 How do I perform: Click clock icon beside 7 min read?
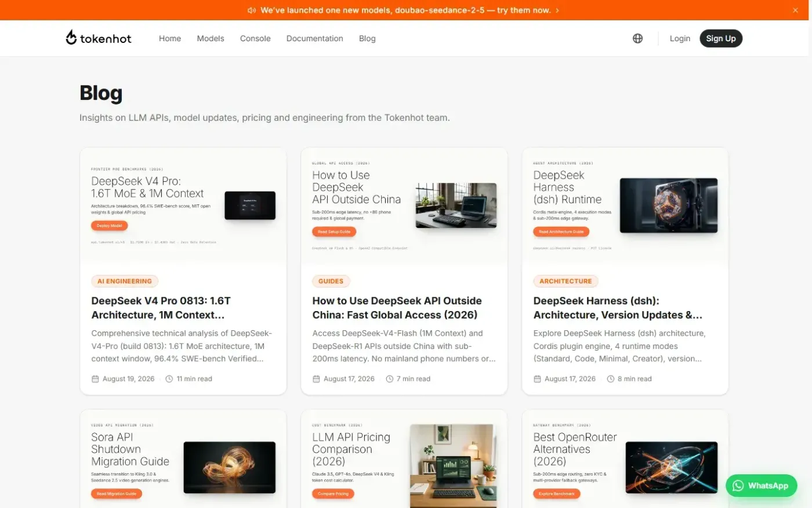390,379
